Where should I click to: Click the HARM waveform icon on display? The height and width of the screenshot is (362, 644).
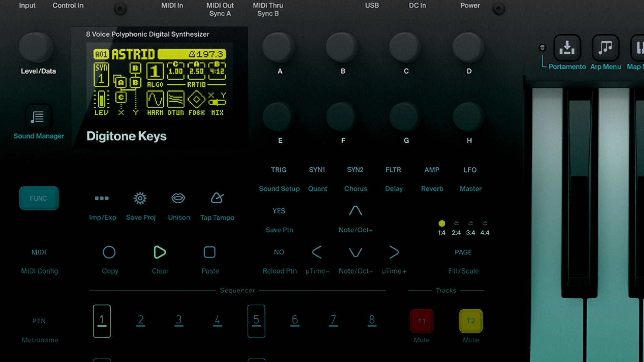point(155,100)
